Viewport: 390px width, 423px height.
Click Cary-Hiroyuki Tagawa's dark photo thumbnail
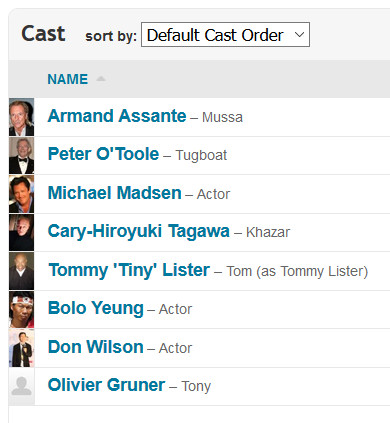21,233
